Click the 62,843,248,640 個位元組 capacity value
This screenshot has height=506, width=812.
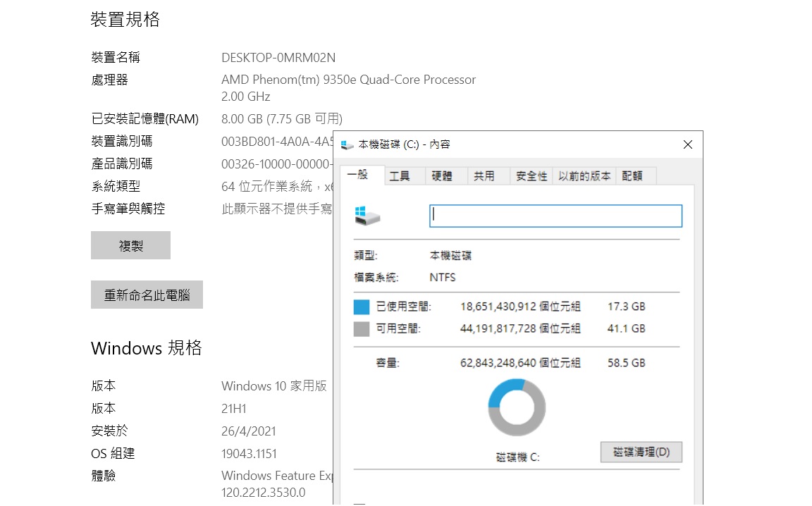520,363
